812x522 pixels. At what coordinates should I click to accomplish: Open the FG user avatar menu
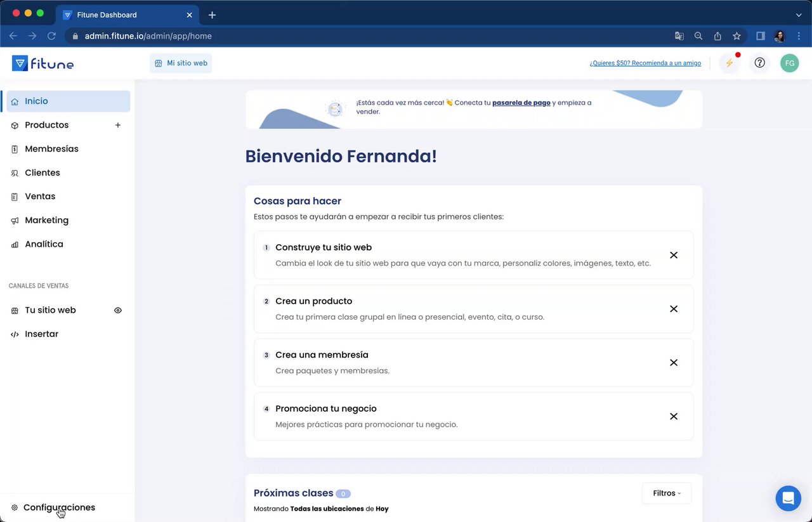789,63
